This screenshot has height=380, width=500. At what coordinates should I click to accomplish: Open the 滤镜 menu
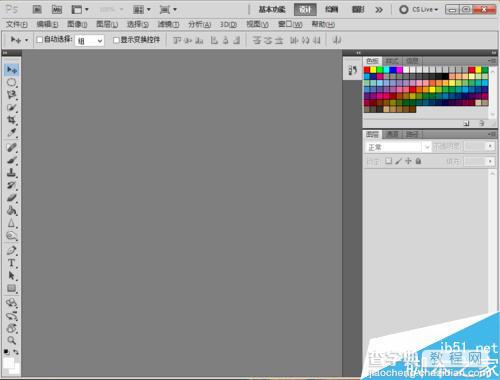[168, 24]
